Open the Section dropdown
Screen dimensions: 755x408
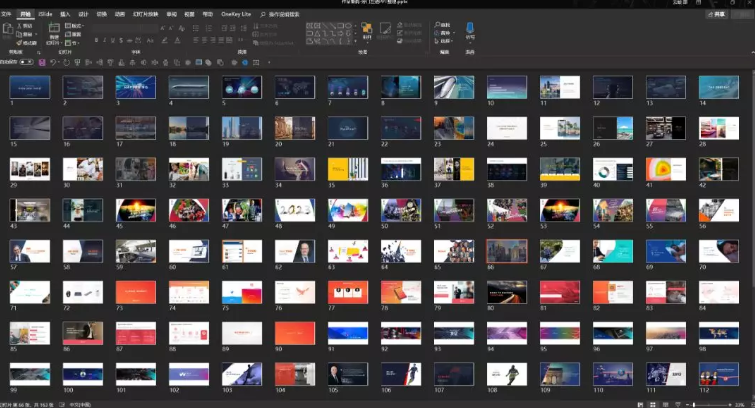click(x=73, y=43)
